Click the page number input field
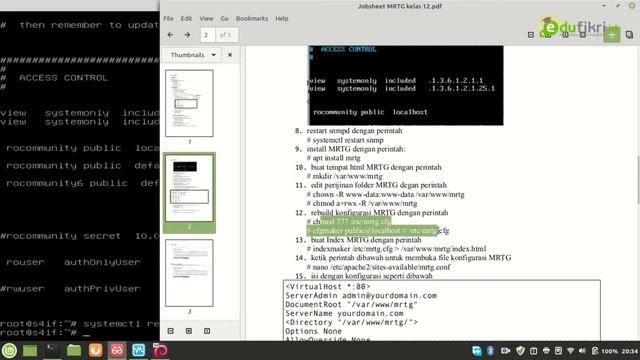The height and width of the screenshot is (360, 640). point(208,35)
